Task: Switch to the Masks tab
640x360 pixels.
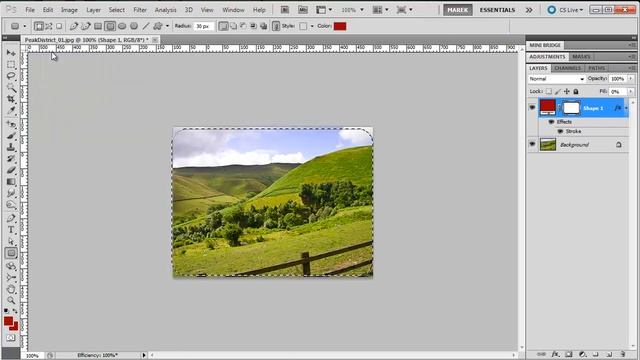Action: point(581,57)
